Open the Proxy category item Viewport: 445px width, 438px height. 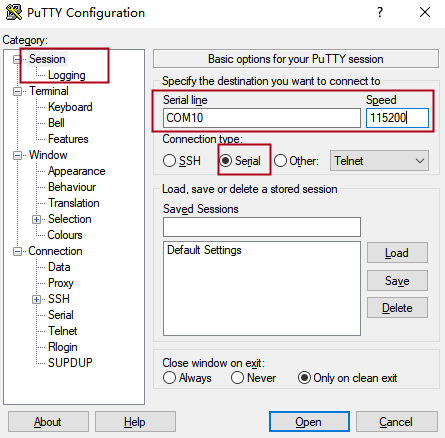coord(61,283)
